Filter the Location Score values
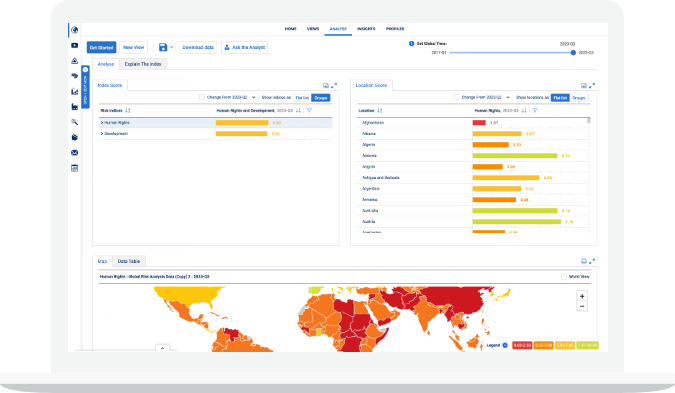 coord(535,111)
